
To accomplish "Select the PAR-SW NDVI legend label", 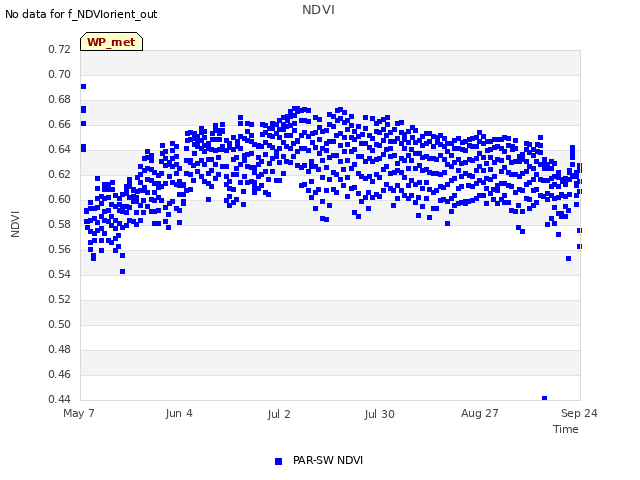I will tap(328, 460).
